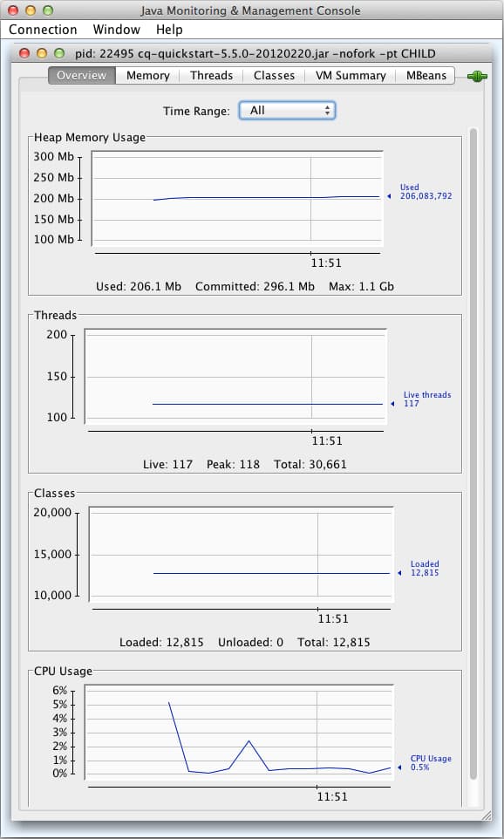Image resolution: width=504 pixels, height=839 pixels.
Task: Click the Used 206,083,792 legend label
Action: (x=426, y=192)
